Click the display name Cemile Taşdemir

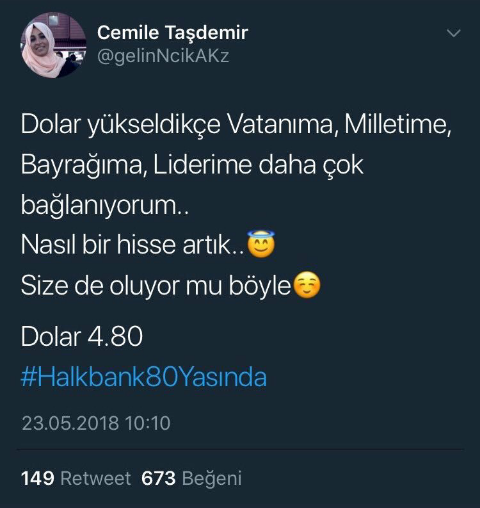coord(173,32)
